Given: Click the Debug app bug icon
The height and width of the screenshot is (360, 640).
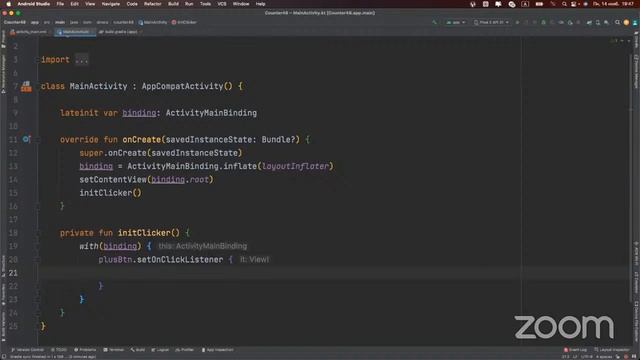Looking at the screenshot, I should 543,22.
